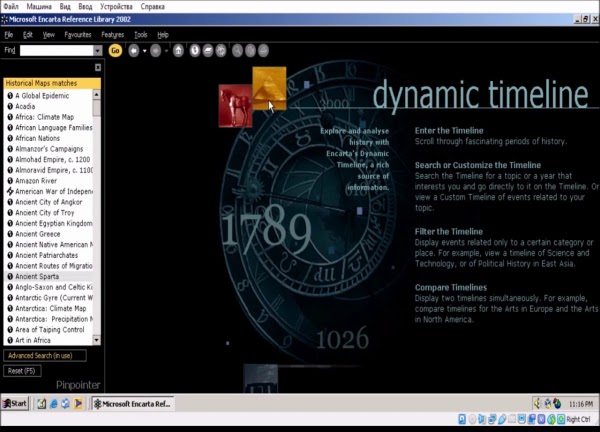
Task: Open the Edit menu
Action: pos(28,35)
